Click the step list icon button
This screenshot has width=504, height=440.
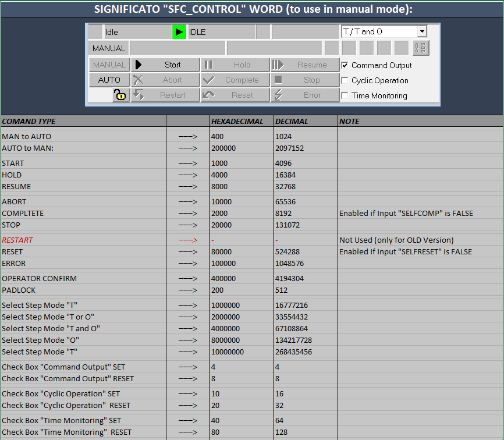(x=421, y=48)
